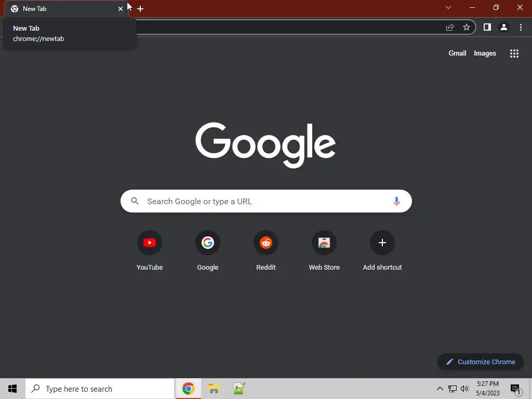The height and width of the screenshot is (399, 532).
Task: Open the green notepad app in taskbar
Action: [x=239, y=389]
